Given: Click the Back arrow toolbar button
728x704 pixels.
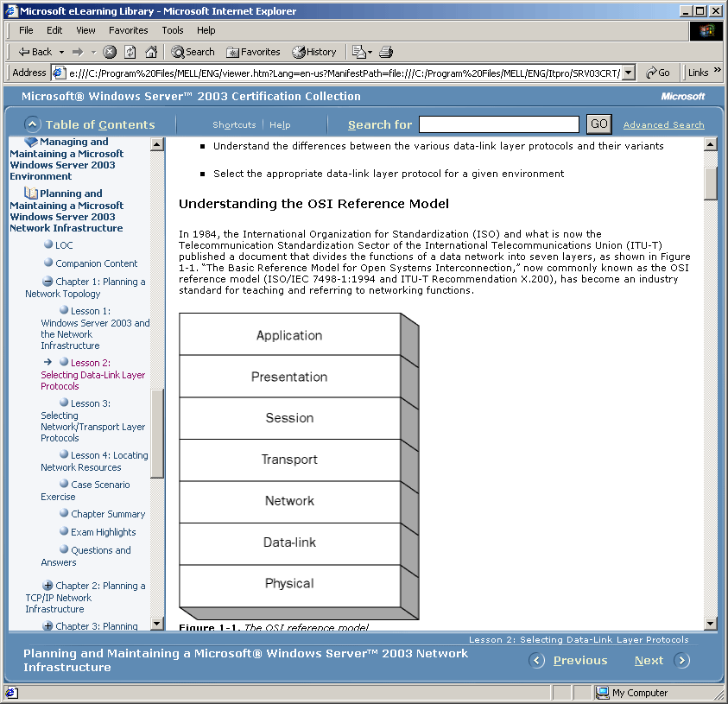Looking at the screenshot, I should point(35,52).
